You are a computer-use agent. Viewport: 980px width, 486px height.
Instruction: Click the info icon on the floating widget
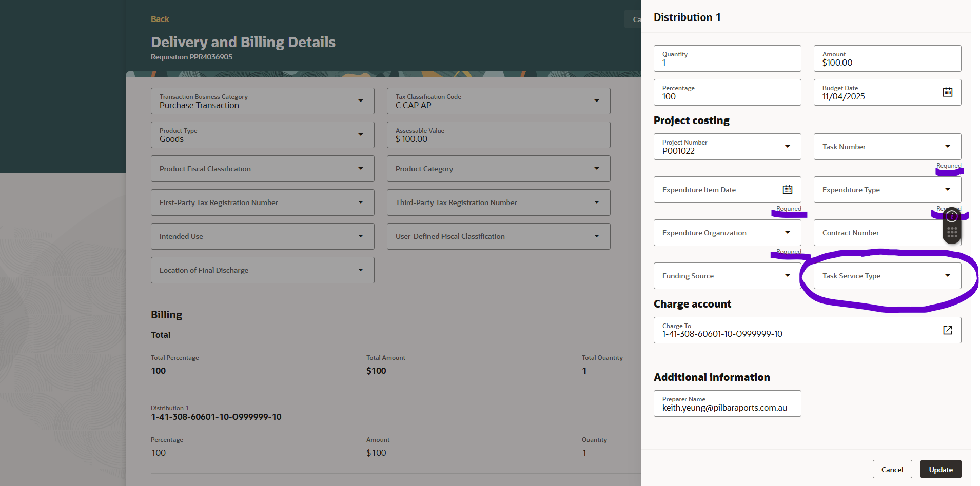[x=951, y=216]
